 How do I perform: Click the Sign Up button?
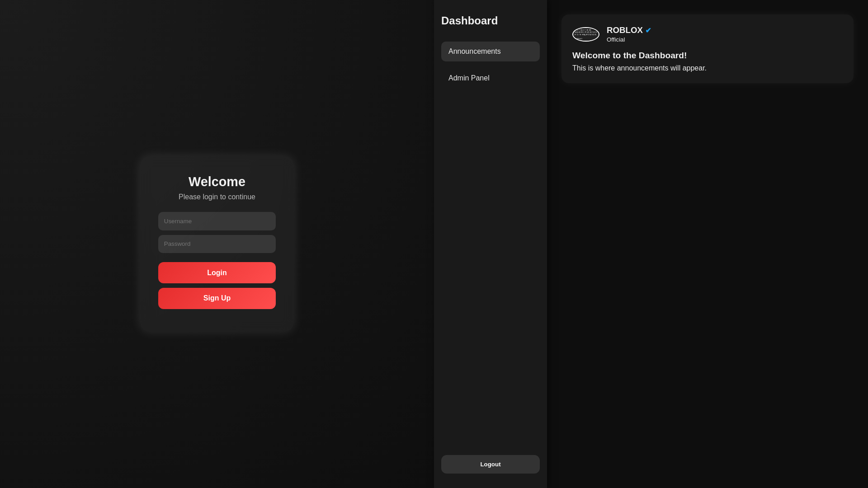(217, 298)
